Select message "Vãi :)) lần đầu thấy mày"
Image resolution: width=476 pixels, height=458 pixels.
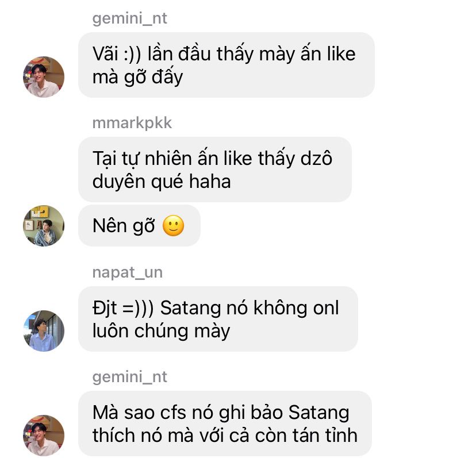tap(226, 65)
